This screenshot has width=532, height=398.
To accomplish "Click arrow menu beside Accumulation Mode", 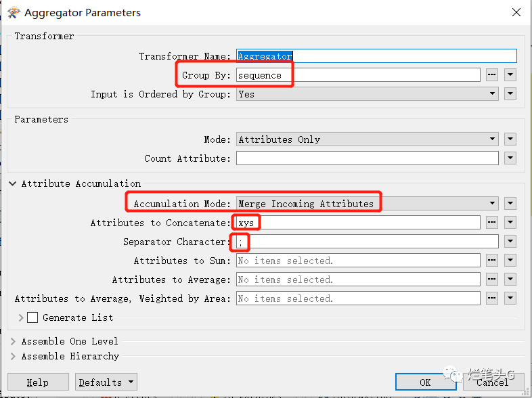I will [510, 204].
